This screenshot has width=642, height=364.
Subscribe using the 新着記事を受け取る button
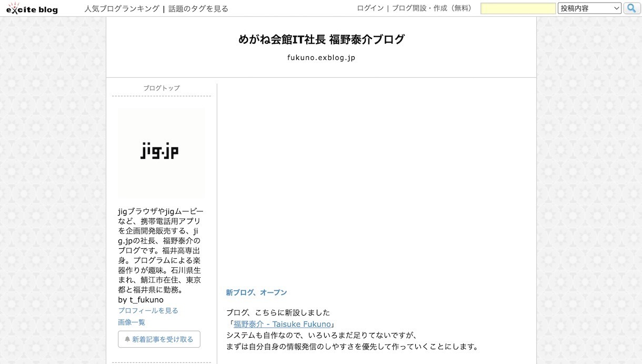pos(159,339)
